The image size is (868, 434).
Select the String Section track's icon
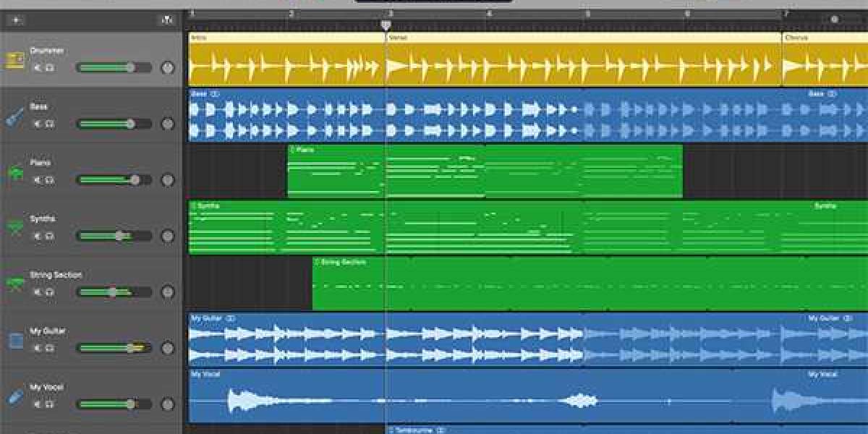(x=15, y=284)
